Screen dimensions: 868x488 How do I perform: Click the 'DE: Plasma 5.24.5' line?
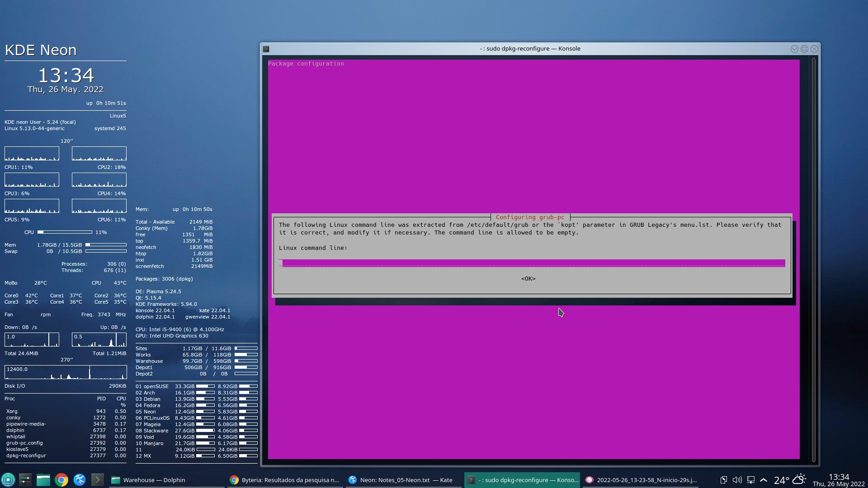point(158,291)
